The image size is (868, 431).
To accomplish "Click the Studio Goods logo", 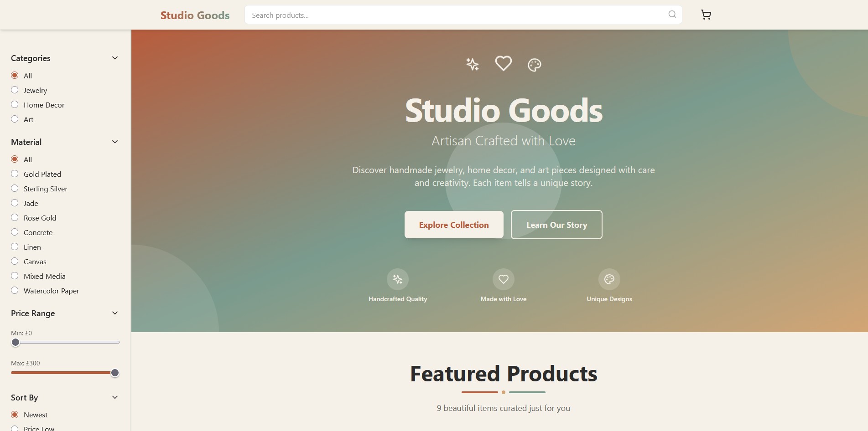I will click(195, 15).
